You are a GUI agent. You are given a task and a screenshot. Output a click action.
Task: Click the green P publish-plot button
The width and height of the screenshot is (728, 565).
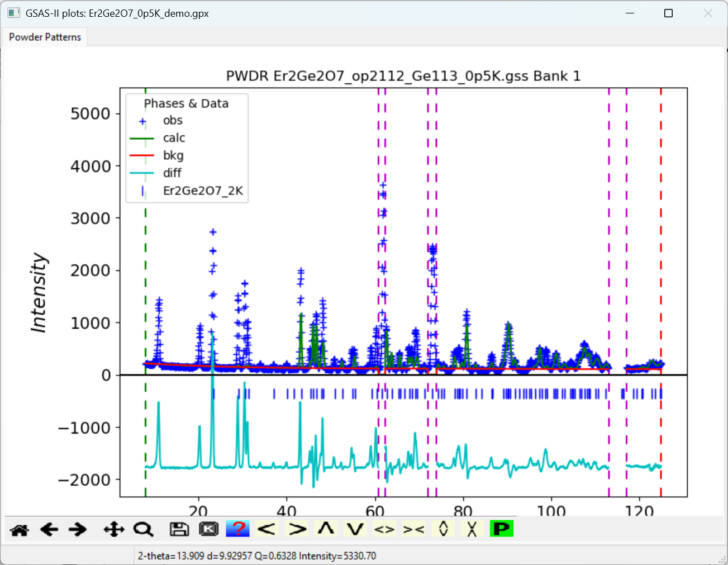pyautogui.click(x=501, y=529)
